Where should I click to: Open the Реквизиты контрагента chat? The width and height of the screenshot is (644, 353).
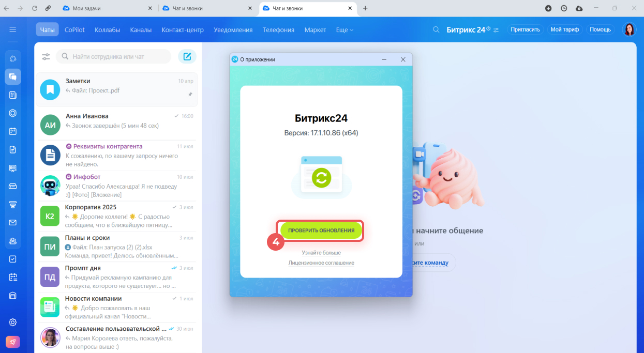[x=118, y=155]
